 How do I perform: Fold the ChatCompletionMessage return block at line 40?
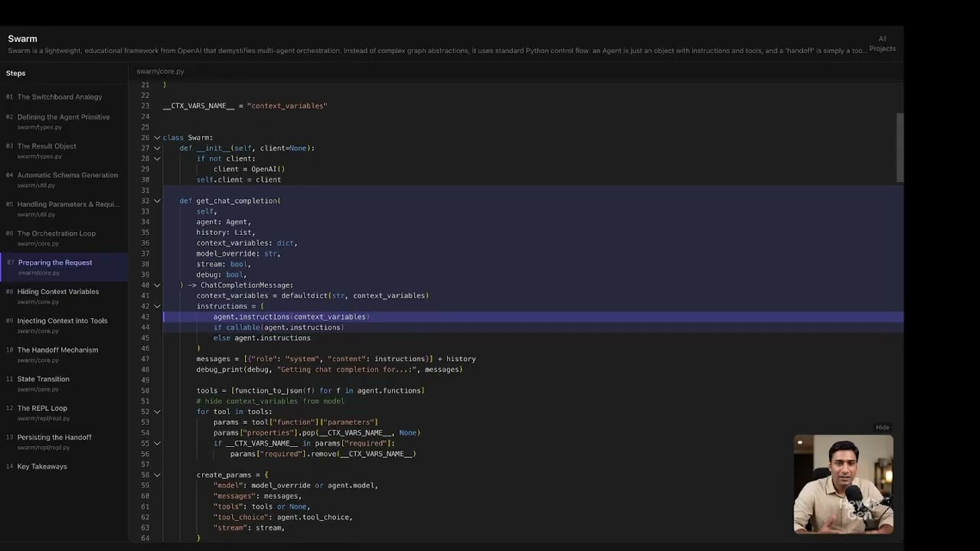(x=157, y=285)
